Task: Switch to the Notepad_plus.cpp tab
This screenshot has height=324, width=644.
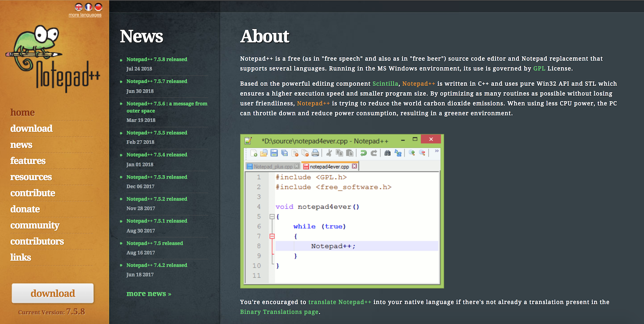Action: click(273, 166)
